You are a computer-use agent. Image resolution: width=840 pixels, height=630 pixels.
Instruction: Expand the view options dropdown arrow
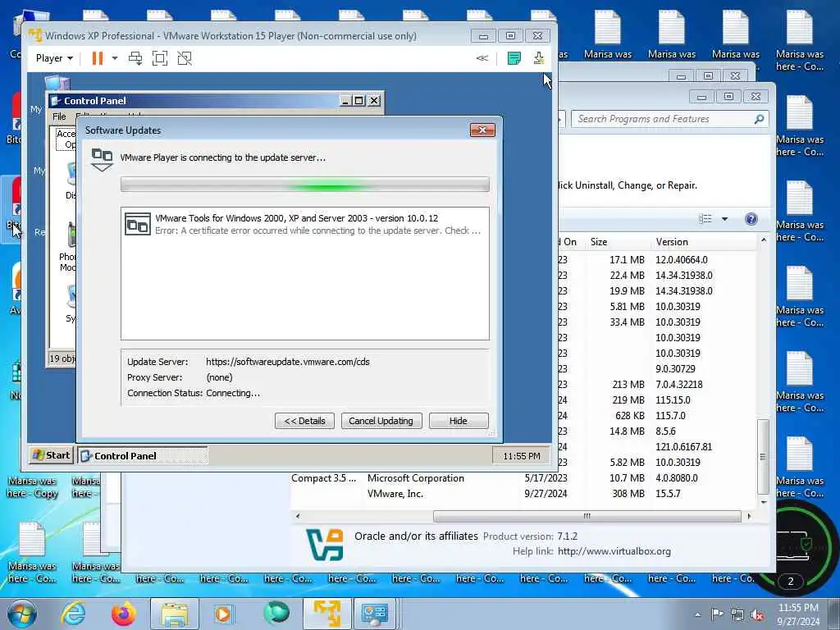coord(725,218)
